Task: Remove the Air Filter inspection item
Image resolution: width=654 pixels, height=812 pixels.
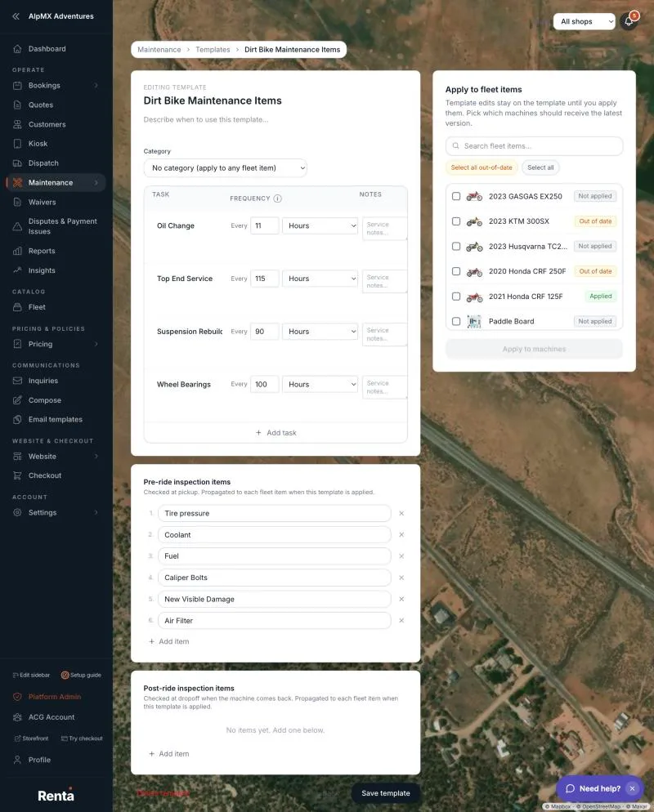Action: coord(401,620)
